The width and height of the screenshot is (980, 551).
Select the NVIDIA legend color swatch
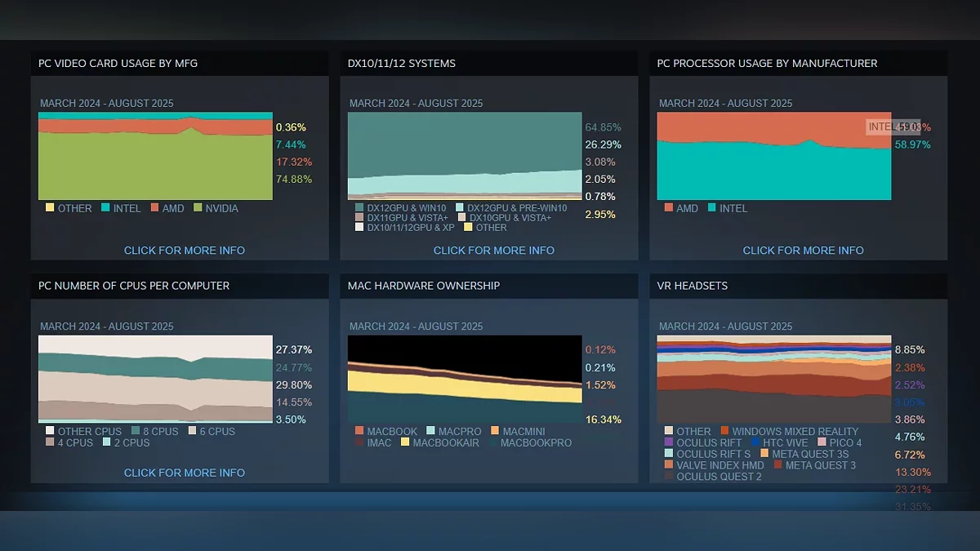(x=197, y=208)
